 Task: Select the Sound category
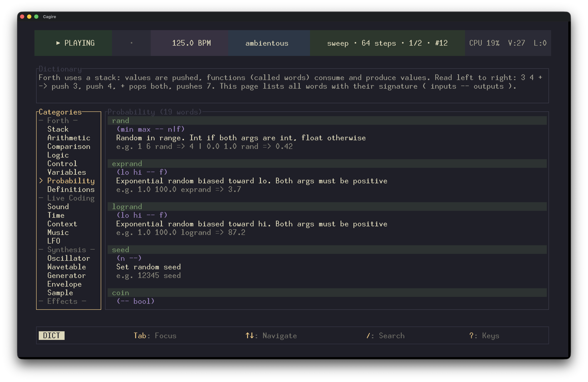click(x=58, y=207)
